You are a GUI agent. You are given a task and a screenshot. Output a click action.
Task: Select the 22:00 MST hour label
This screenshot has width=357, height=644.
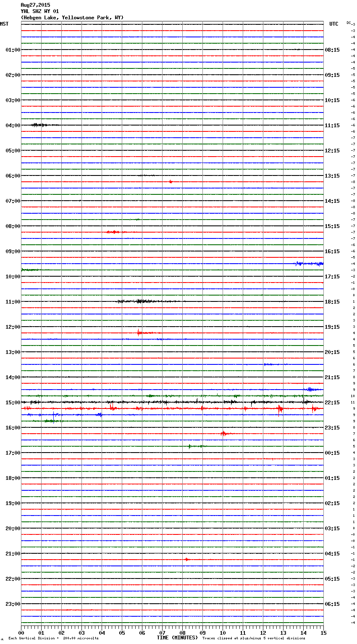coord(13,579)
